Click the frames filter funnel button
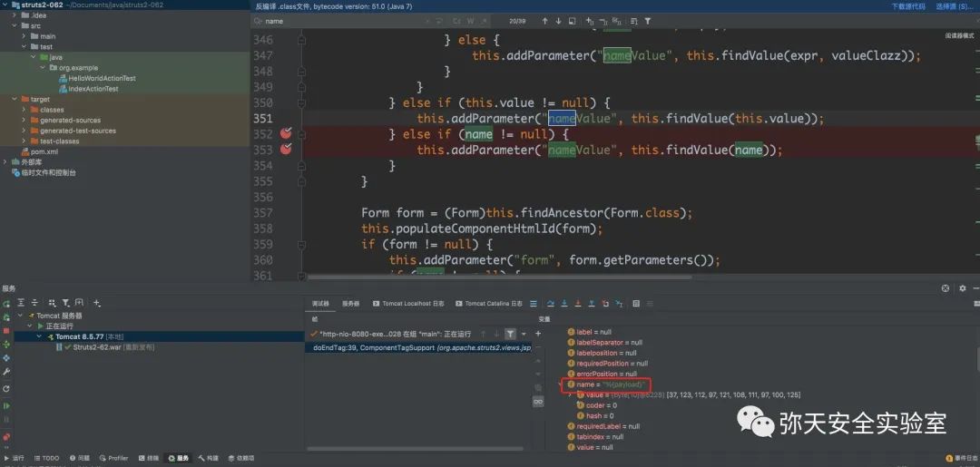 click(x=511, y=334)
